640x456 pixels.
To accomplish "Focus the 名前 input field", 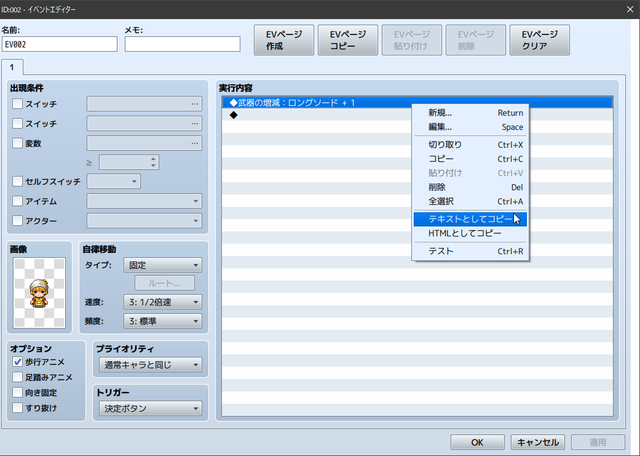I will coord(60,44).
